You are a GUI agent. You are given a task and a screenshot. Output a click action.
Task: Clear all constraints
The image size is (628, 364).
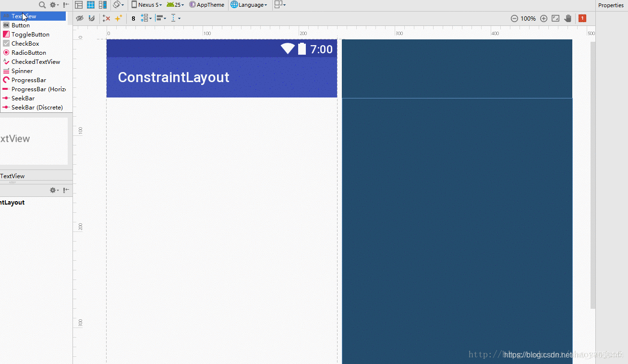[107, 18]
